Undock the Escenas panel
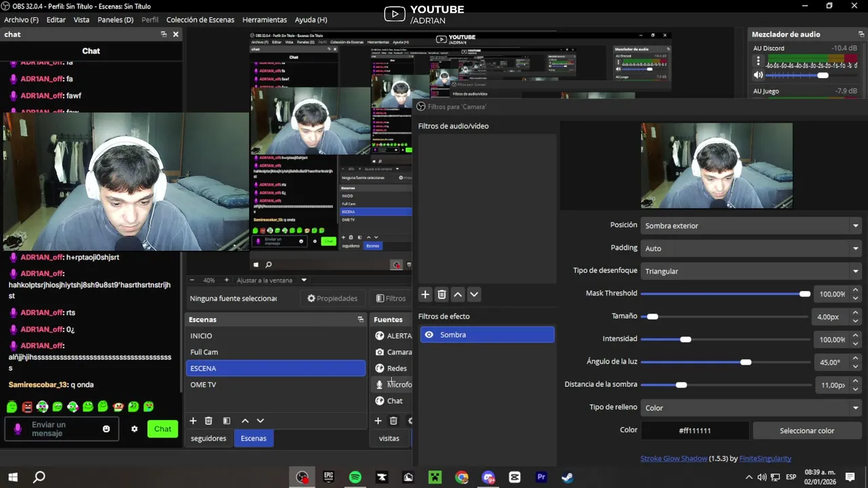 tap(361, 319)
